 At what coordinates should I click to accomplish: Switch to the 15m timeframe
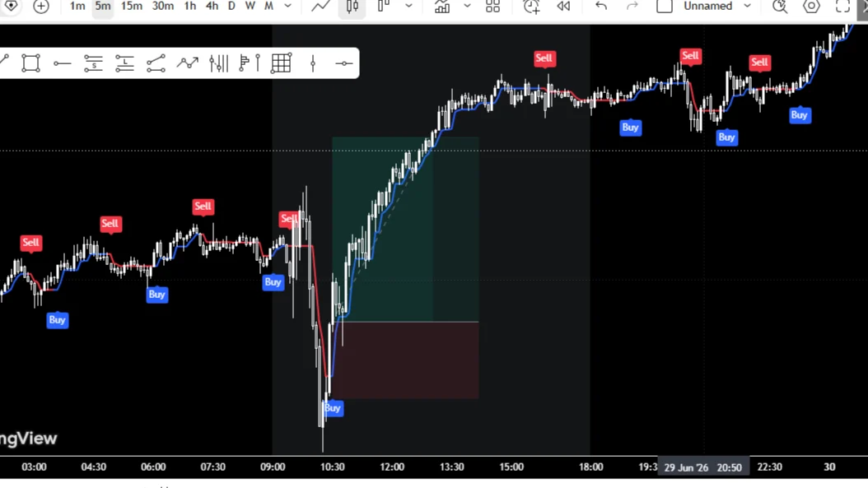click(x=131, y=7)
